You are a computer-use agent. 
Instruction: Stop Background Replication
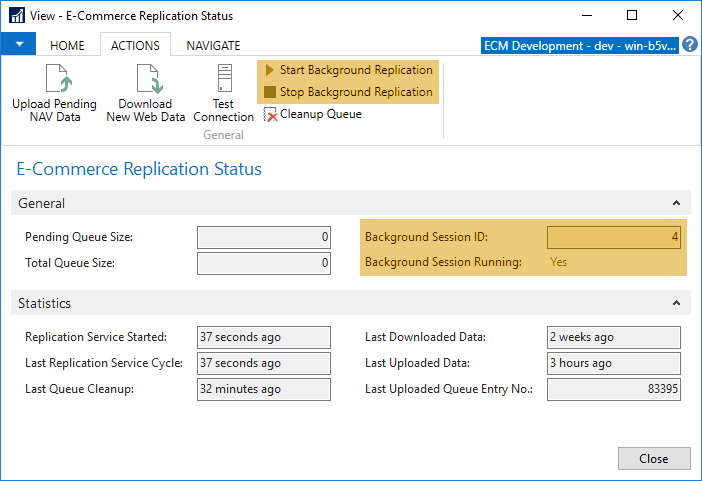point(348,92)
